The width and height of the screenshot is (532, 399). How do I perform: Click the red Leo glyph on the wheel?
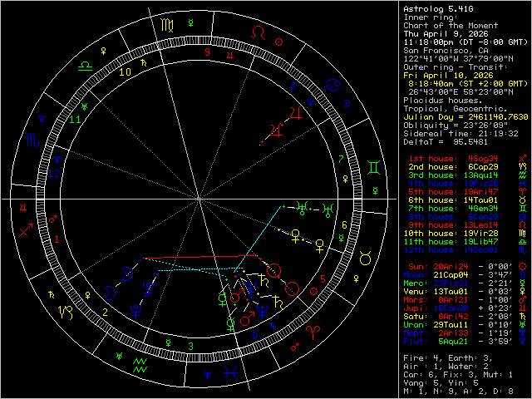(261, 32)
